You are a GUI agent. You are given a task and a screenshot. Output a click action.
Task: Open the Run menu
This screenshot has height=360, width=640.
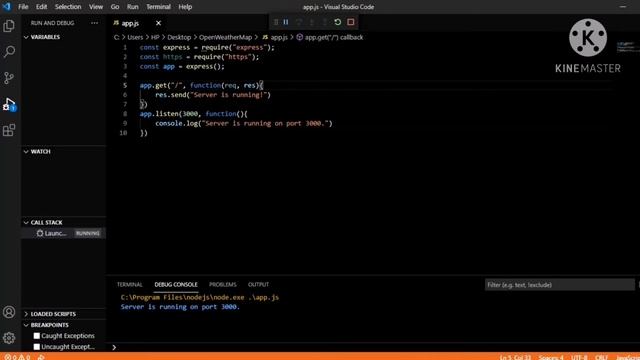click(x=132, y=7)
